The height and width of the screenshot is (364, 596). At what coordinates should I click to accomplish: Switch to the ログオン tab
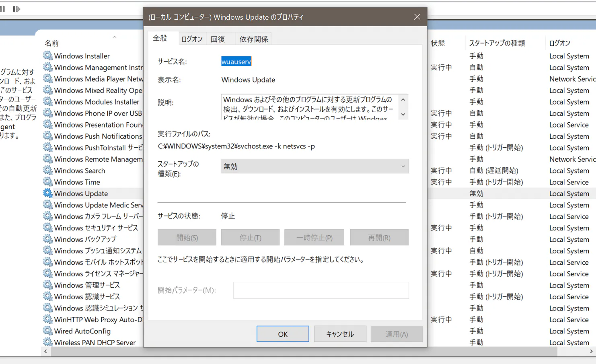(x=192, y=39)
